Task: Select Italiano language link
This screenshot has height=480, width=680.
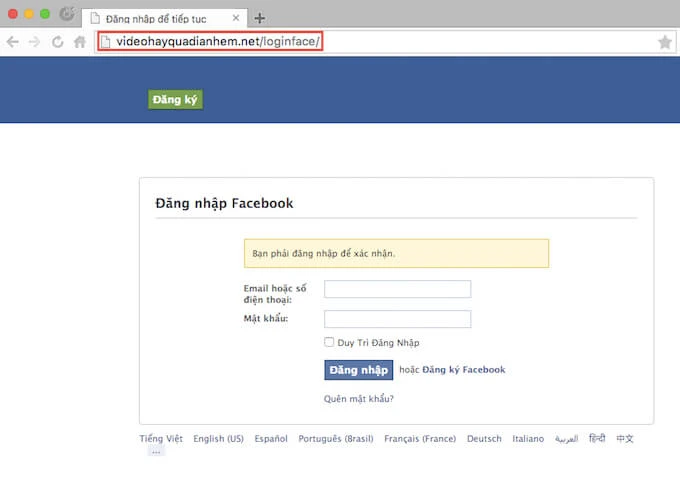Action: click(x=528, y=438)
